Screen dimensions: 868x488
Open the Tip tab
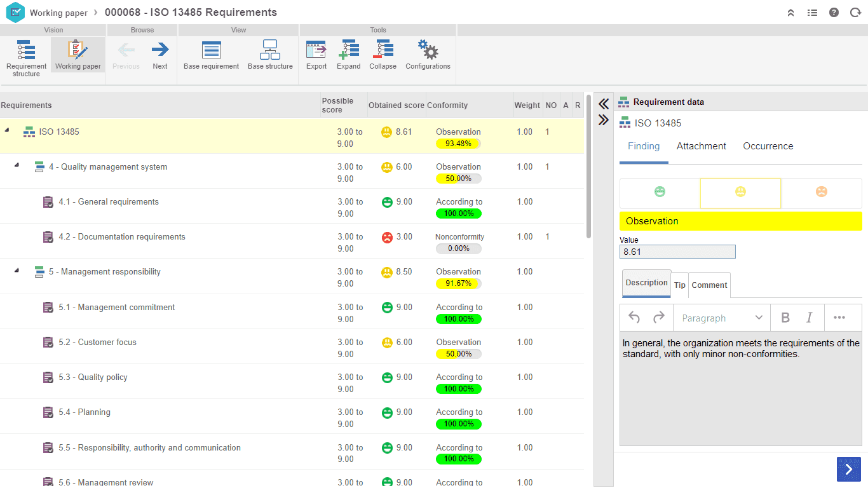tap(680, 285)
